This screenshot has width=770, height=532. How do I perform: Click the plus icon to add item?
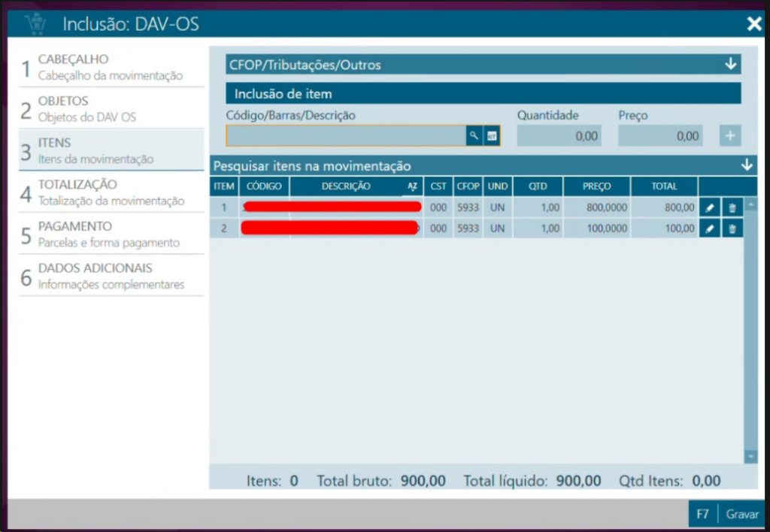(730, 136)
